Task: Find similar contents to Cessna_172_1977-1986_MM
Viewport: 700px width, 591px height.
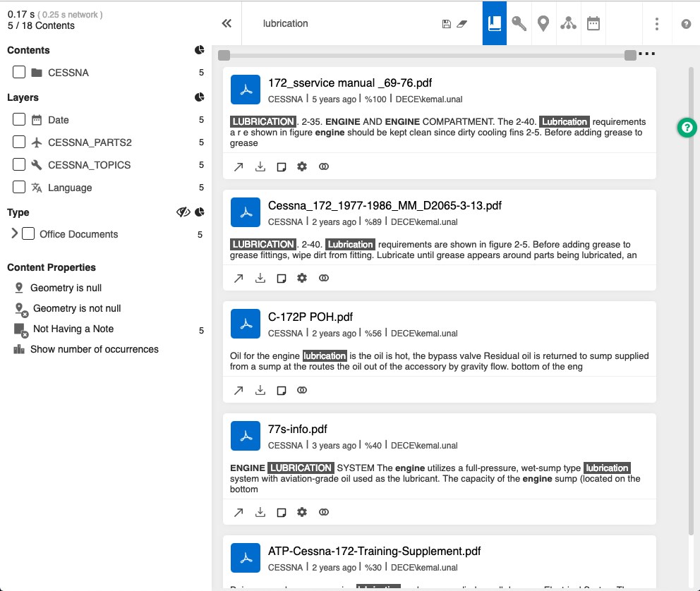Action: tap(324, 279)
